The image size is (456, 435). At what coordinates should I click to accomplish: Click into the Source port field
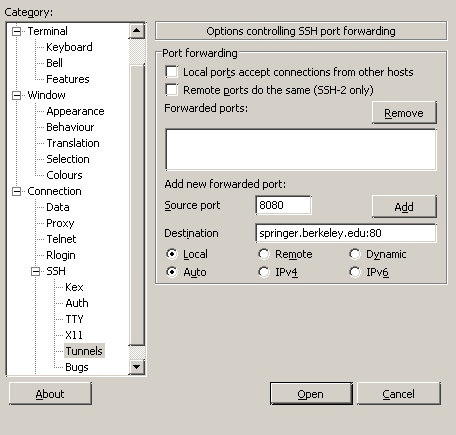284,205
